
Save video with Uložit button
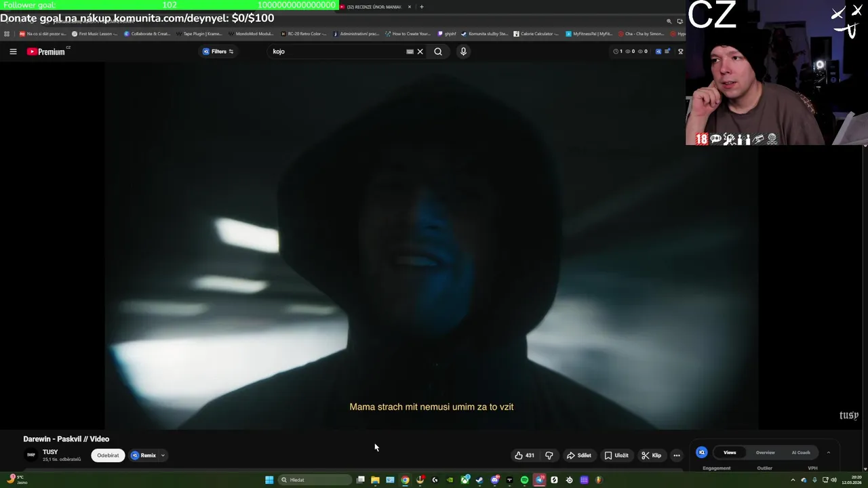[616, 455]
